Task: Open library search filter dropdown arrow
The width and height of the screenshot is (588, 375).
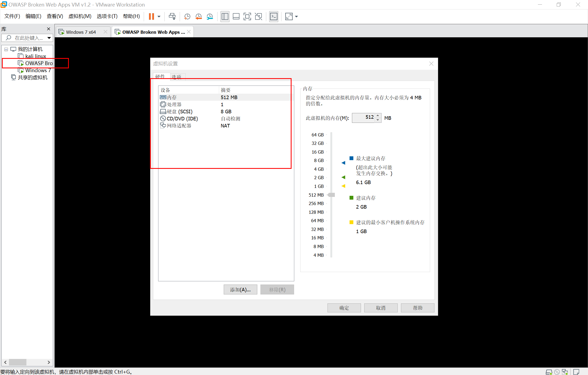Action: (x=49, y=38)
